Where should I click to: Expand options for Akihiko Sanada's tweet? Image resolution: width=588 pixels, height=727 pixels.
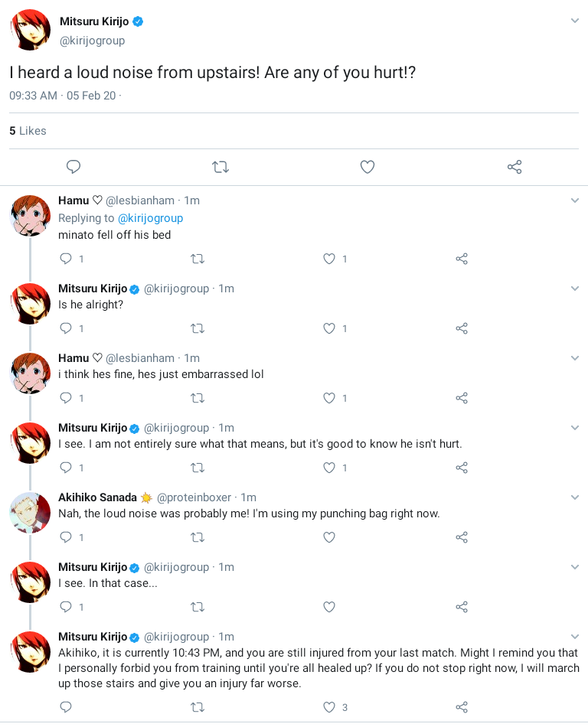tap(575, 497)
